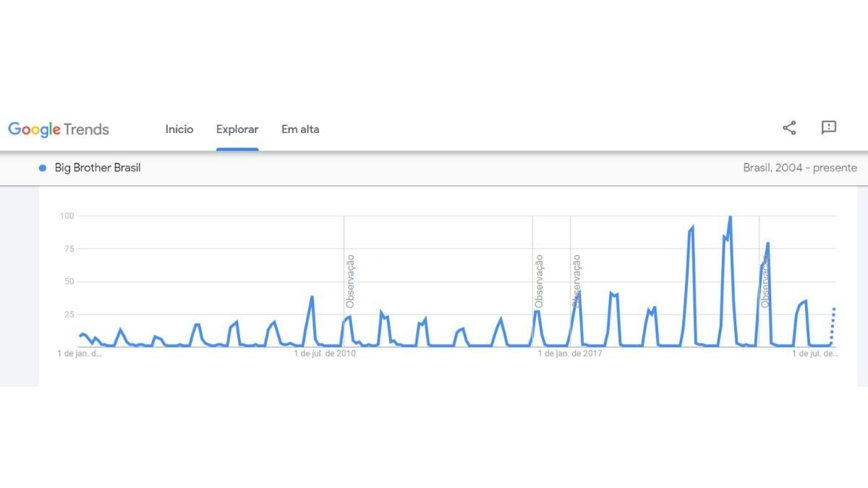Click the 1 de jul. de 2010 axis label

tap(325, 354)
